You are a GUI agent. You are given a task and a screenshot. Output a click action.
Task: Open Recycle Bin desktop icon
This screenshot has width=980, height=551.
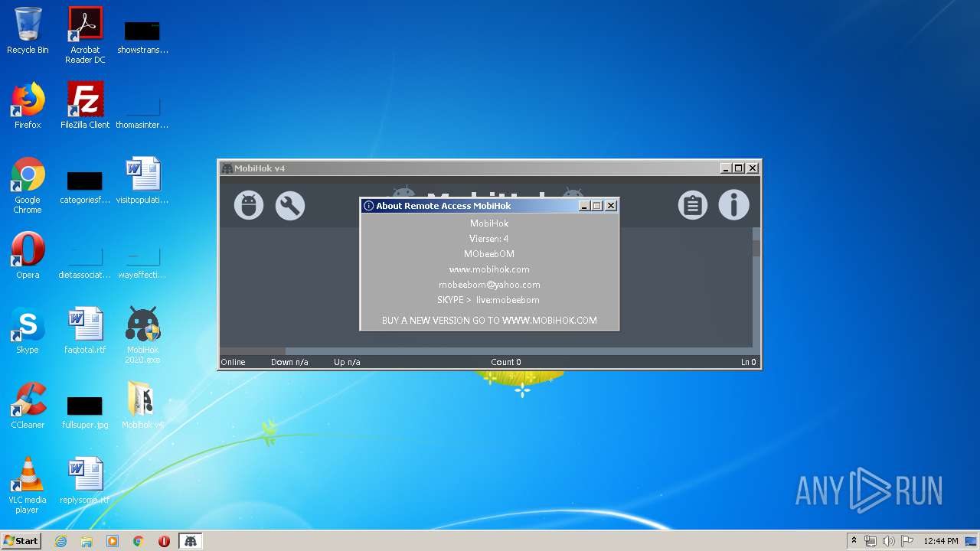pos(28,31)
